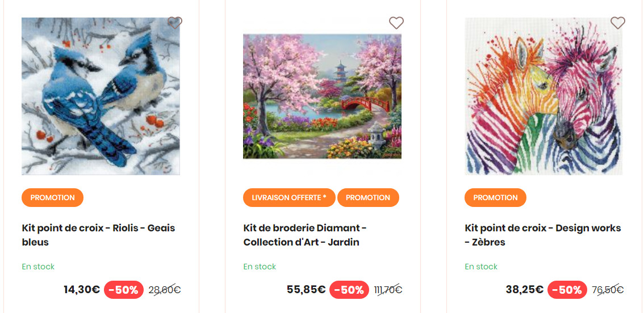Click the 14,30€ price

pyautogui.click(x=82, y=290)
